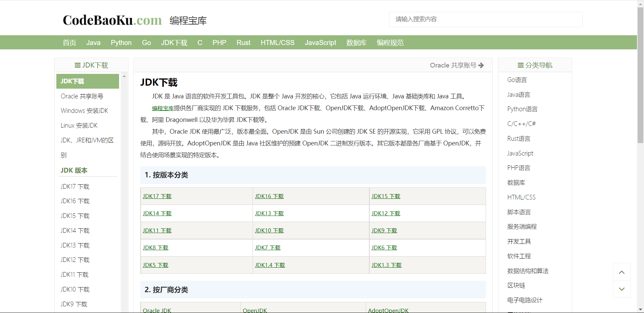Follow the JDK8 下载 table link

[155, 248]
